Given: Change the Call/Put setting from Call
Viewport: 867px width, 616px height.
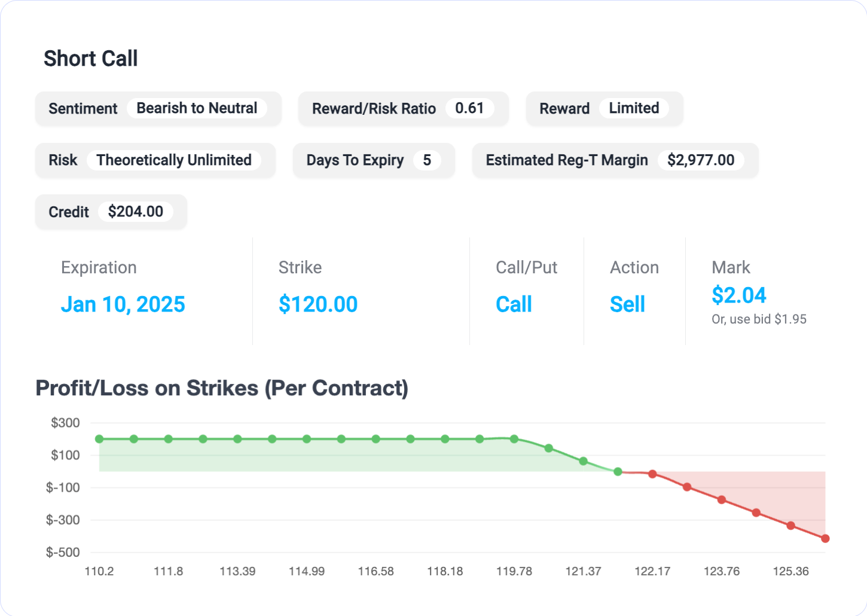Looking at the screenshot, I should (x=513, y=304).
